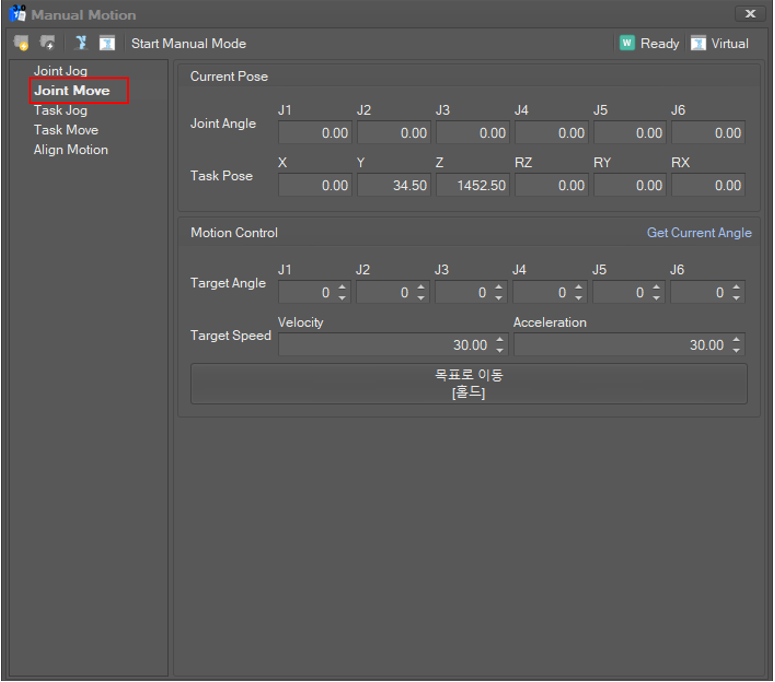Increase Velocity using its up arrow
The image size is (775, 682).
501,340
